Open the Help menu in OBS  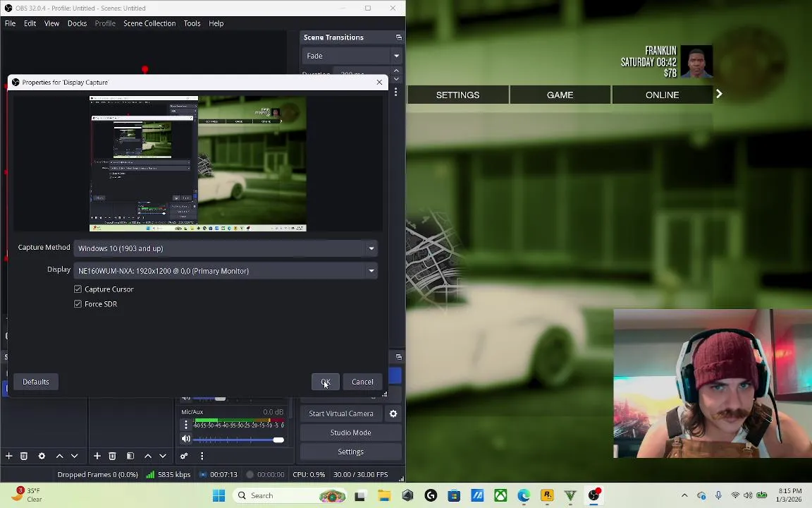(216, 23)
